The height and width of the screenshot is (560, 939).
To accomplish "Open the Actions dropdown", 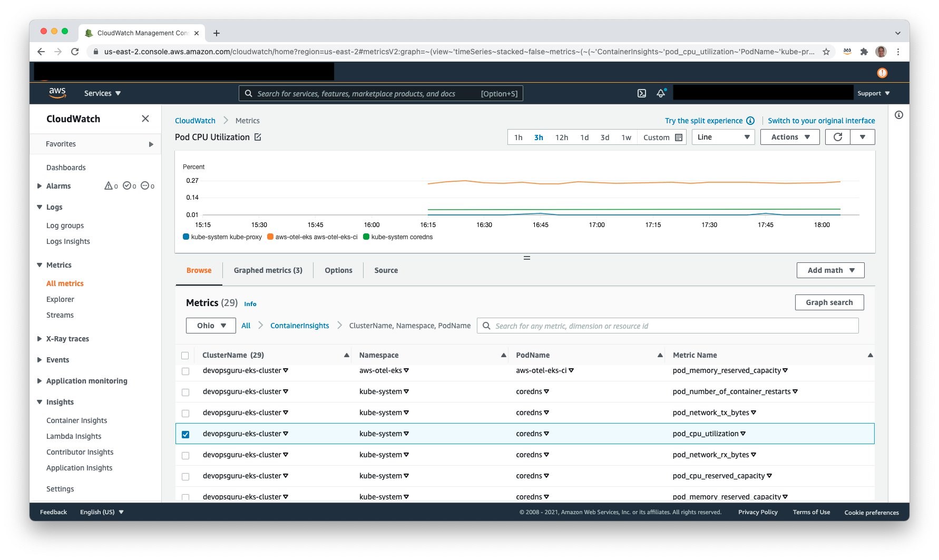I will 789,137.
